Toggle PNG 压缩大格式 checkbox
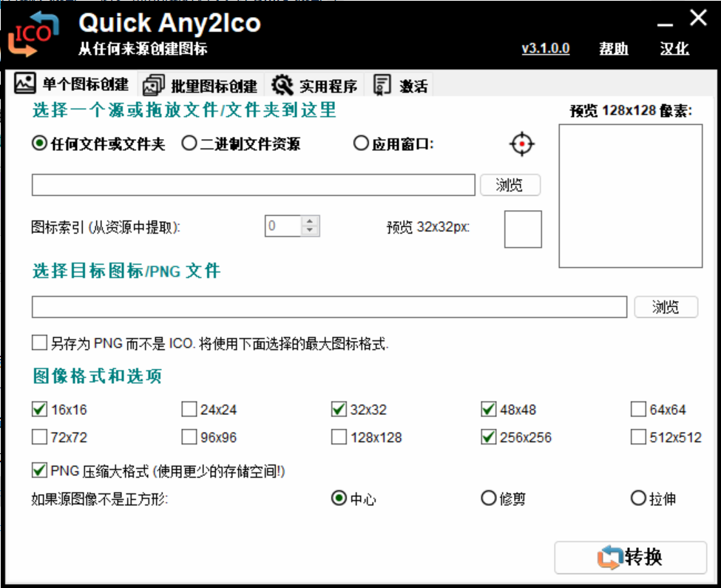 39,470
